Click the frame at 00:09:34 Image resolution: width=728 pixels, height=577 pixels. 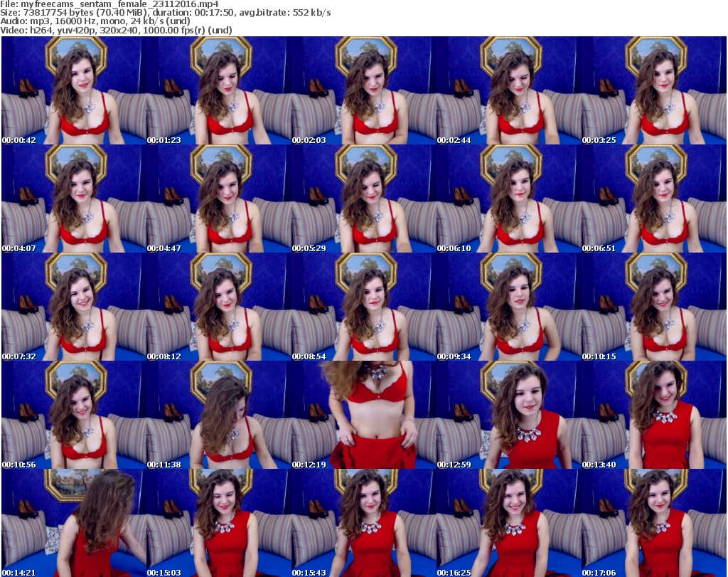[509, 307]
